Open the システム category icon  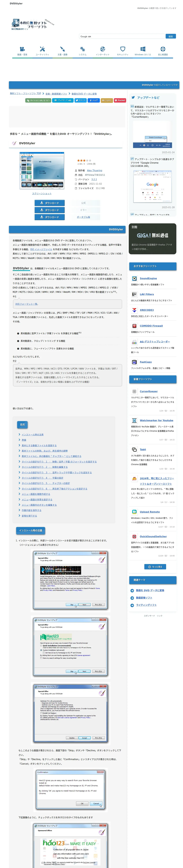click(82, 49)
